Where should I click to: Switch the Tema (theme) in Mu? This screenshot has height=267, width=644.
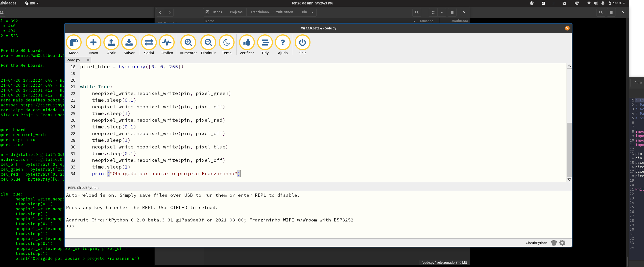pyautogui.click(x=226, y=45)
